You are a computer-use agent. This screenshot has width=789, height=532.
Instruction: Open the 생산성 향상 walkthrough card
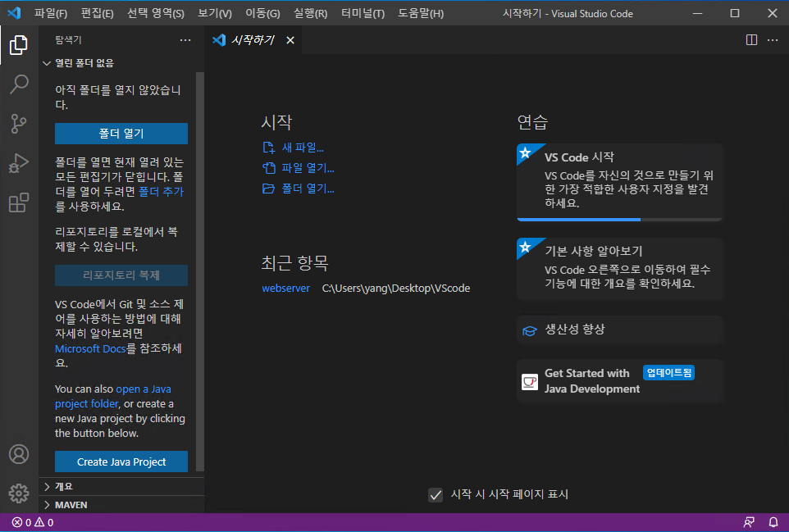pos(619,330)
